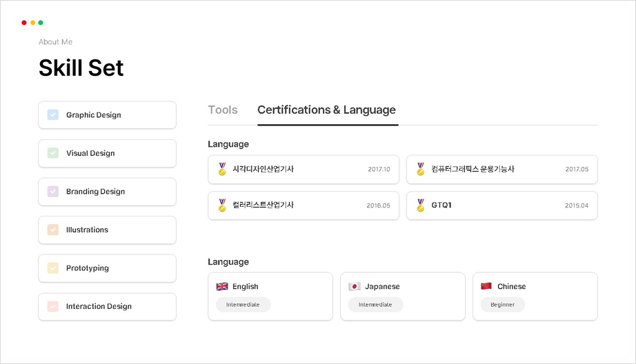This screenshot has width=636, height=364.
Task: Click the Intermediate badge under Japanese
Action: point(375,305)
